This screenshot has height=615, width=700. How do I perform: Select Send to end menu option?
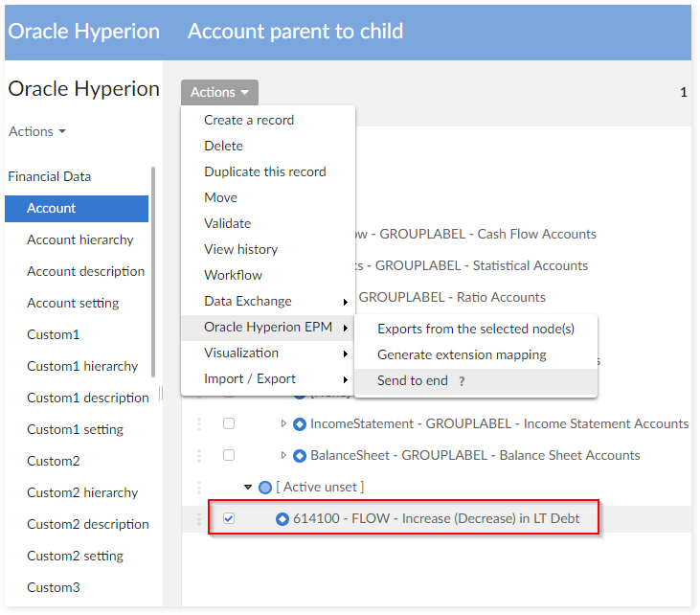[x=413, y=380]
